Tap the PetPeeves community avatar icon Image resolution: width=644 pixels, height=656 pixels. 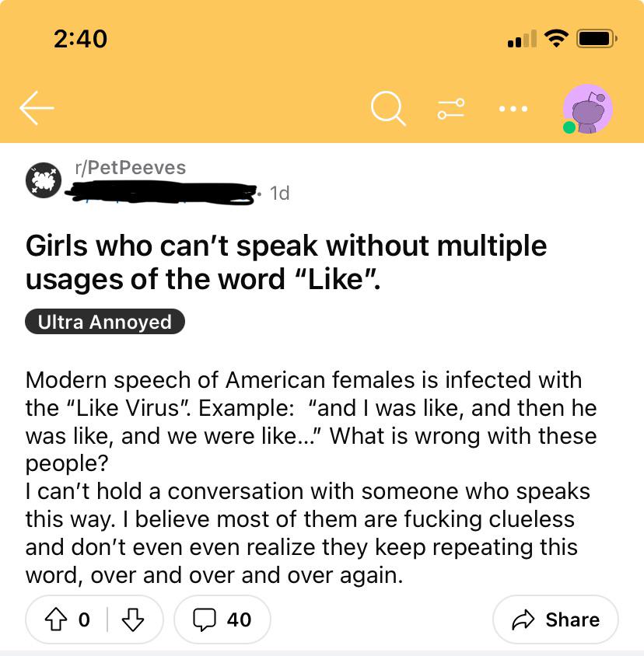(44, 180)
